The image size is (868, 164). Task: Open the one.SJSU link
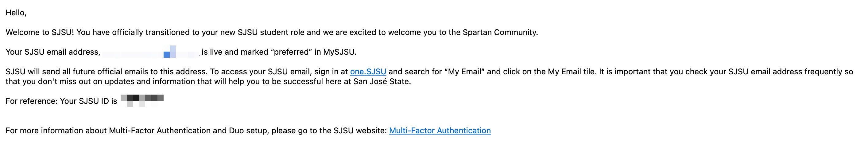pyautogui.click(x=368, y=72)
